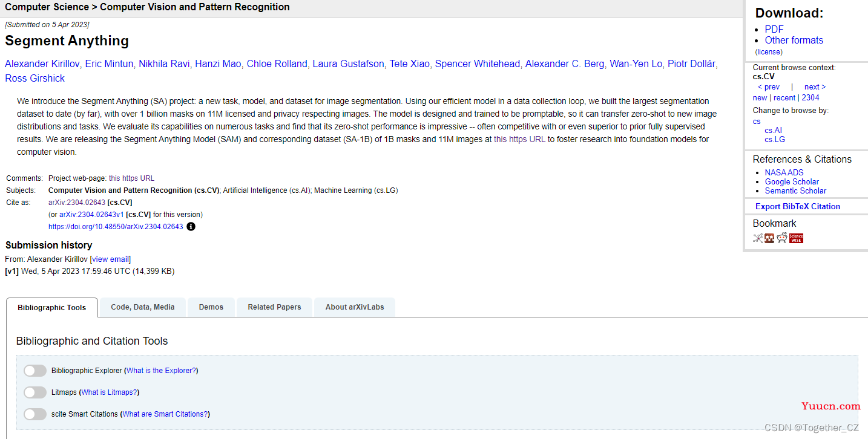The width and height of the screenshot is (868, 439).
Task: Go to the next paper (next >)
Action: click(x=815, y=87)
